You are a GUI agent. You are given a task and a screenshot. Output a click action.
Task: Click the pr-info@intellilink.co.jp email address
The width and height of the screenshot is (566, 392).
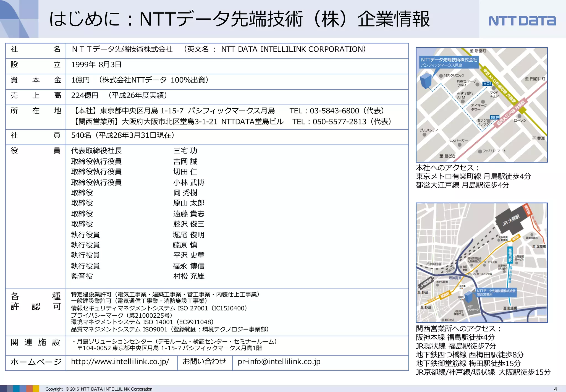pos(279,362)
